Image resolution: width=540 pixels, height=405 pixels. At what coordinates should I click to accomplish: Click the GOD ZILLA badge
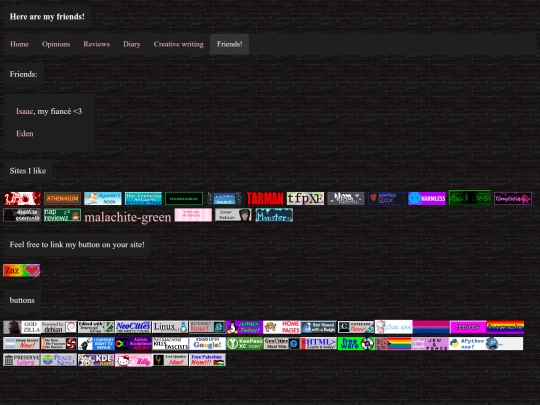[x=22, y=327]
